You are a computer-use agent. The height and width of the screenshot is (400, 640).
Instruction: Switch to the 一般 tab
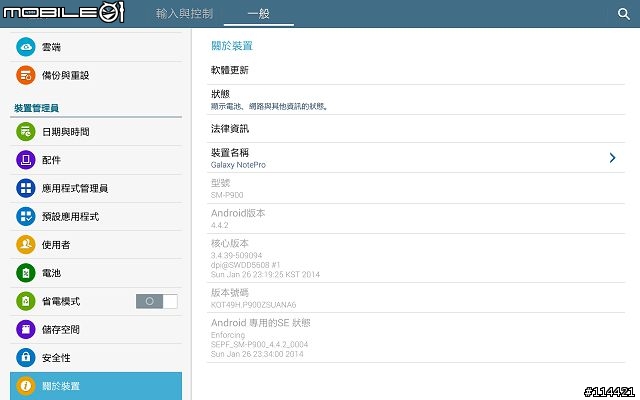pos(259,13)
